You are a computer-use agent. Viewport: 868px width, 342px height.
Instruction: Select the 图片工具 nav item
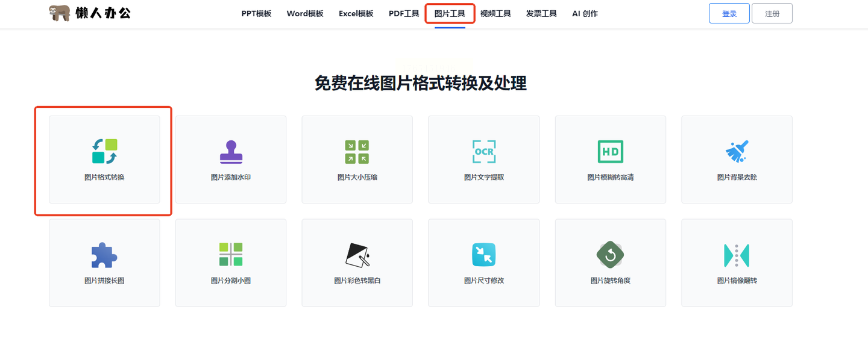pyautogui.click(x=450, y=13)
